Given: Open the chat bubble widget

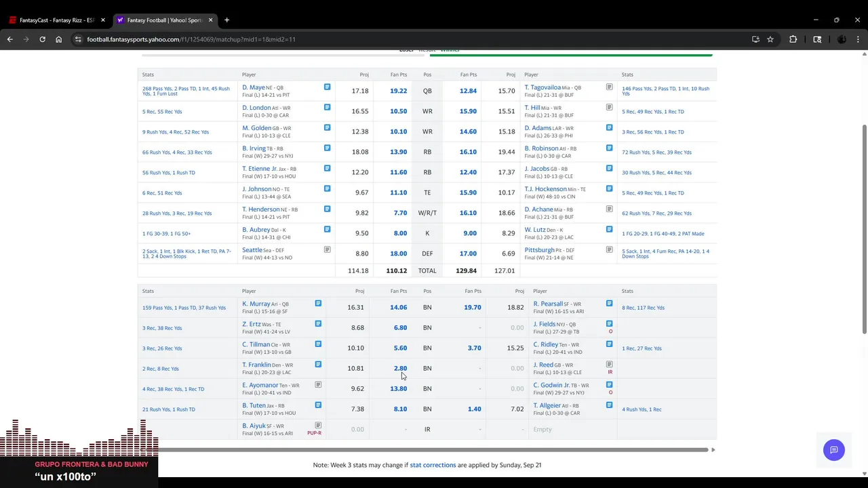Looking at the screenshot, I should pyautogui.click(x=833, y=450).
